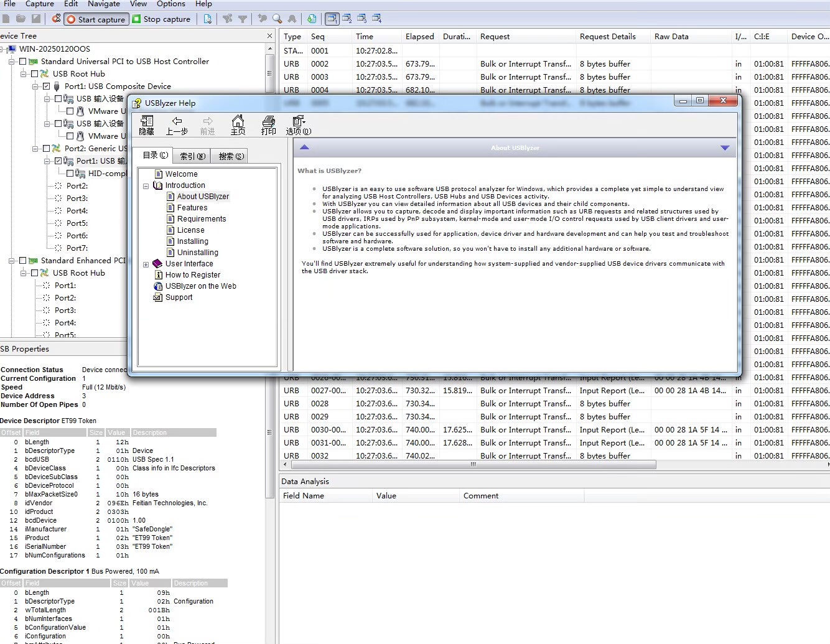
Task: Click the Device Tree vertical scrollbar thumb
Action: click(269, 73)
